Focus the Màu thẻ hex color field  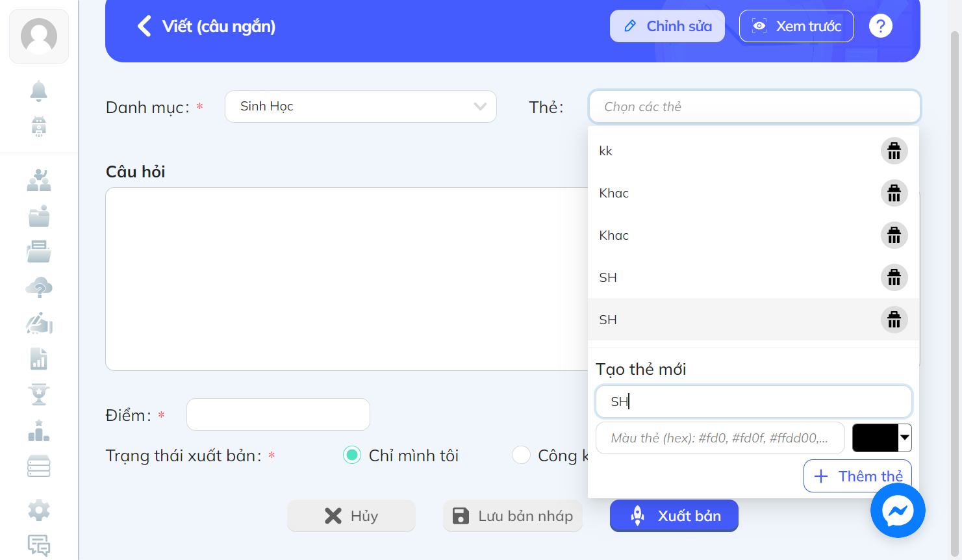coord(720,438)
